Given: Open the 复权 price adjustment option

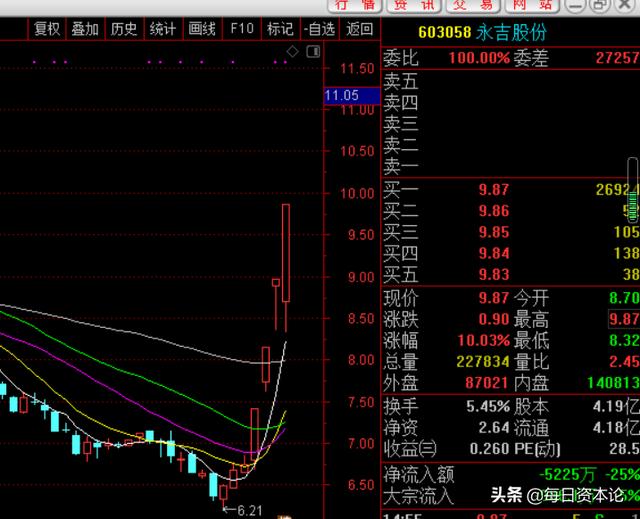Looking at the screenshot, I should click(x=47, y=29).
